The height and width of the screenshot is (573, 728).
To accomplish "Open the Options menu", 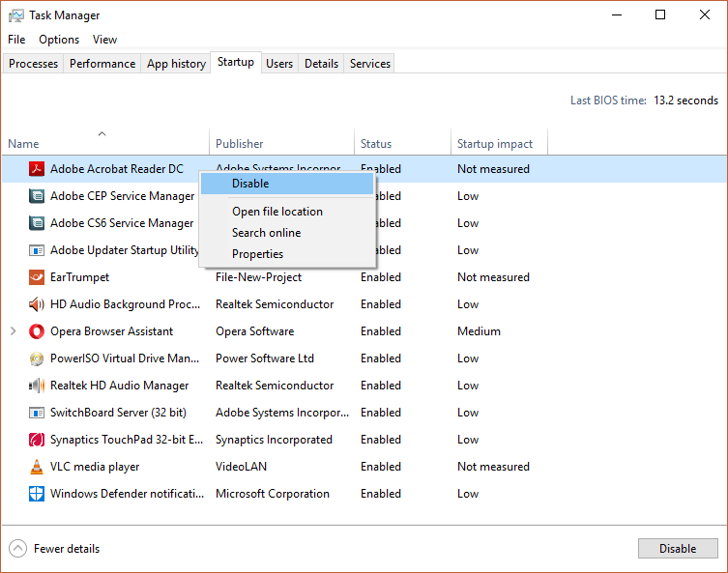I will pos(59,40).
